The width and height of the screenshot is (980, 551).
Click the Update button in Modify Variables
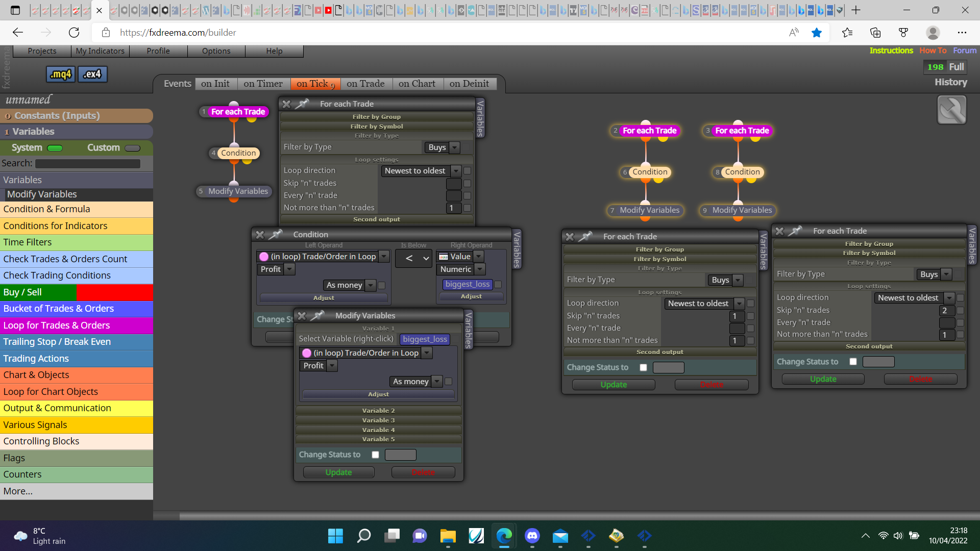pos(338,472)
